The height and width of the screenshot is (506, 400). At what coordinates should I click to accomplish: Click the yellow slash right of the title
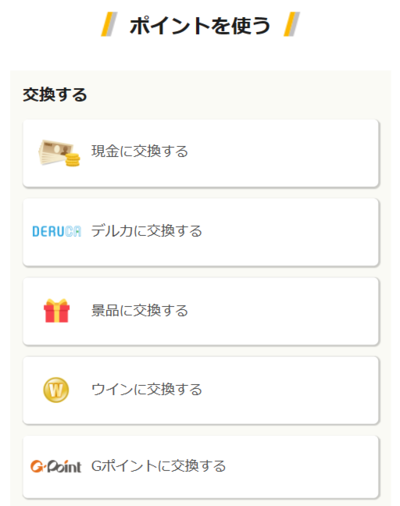292,24
